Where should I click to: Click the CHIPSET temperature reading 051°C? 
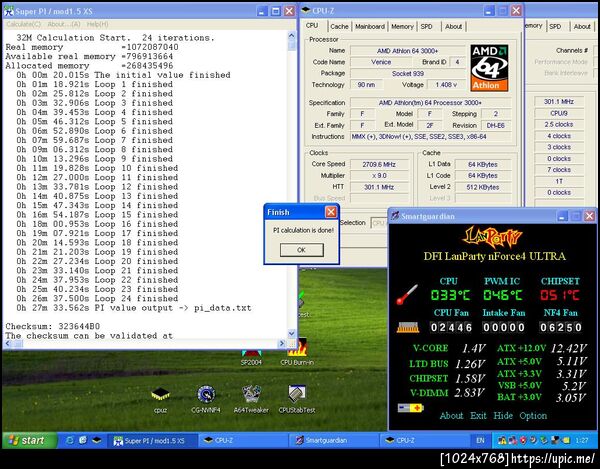(x=559, y=295)
